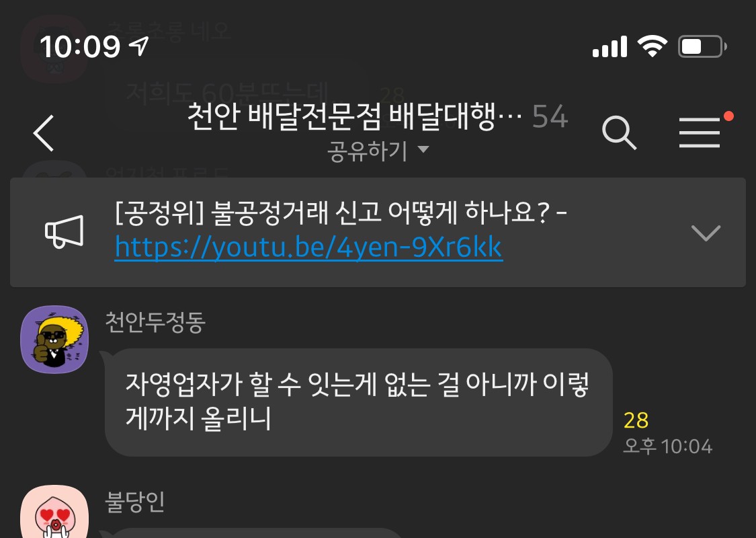
Task: Tap the back arrow icon
Action: [x=44, y=133]
